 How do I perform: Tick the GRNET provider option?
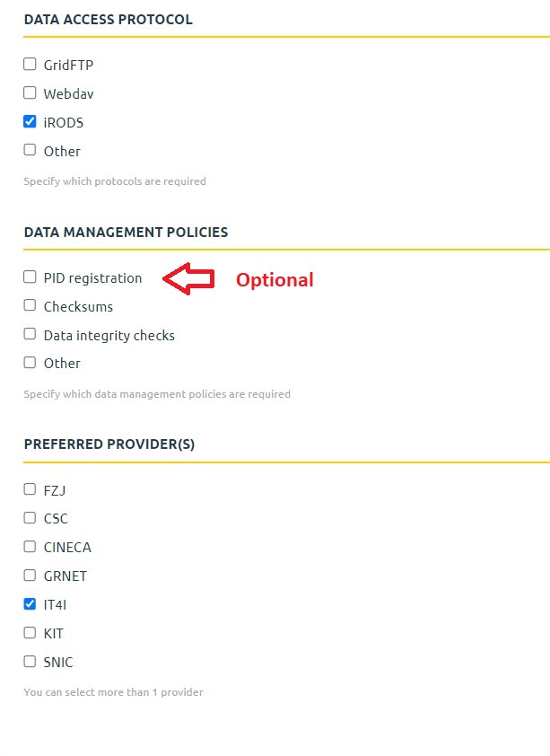click(x=30, y=576)
